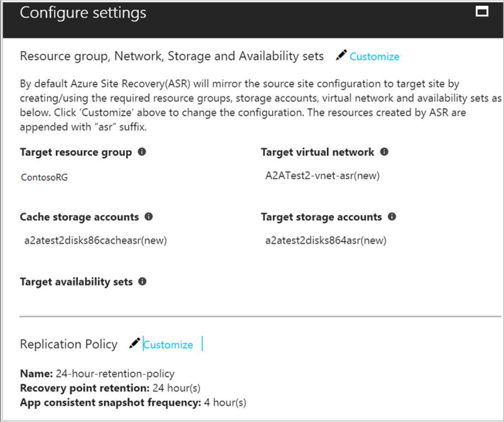Click the Replication Policy section heading
The height and width of the screenshot is (422, 504).
point(68,344)
